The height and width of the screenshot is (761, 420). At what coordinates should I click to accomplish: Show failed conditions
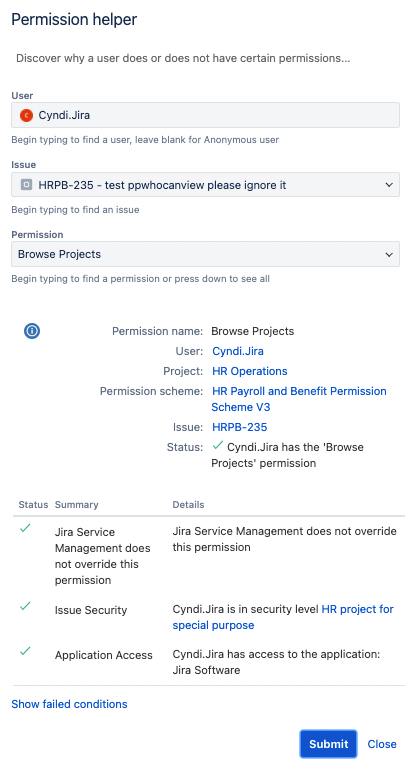click(x=69, y=704)
